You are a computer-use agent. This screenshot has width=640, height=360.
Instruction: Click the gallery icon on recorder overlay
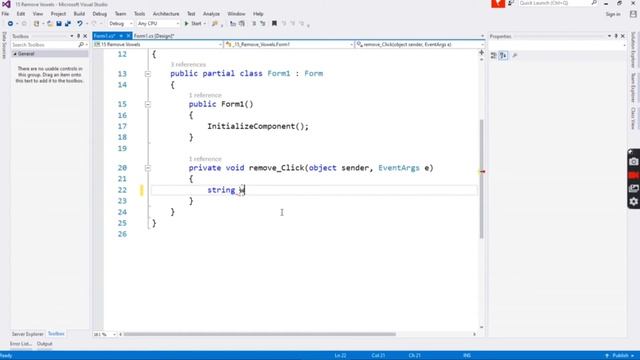click(633, 188)
